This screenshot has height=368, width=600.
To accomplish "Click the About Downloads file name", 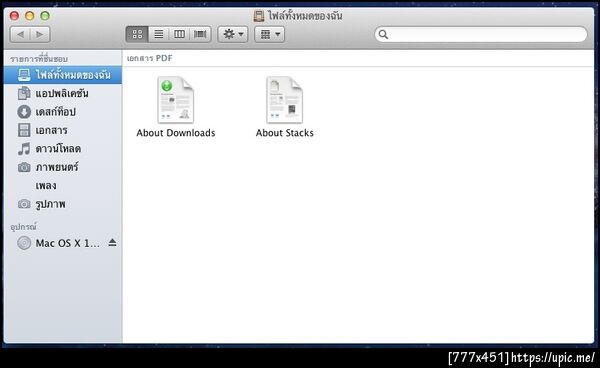I will point(176,133).
